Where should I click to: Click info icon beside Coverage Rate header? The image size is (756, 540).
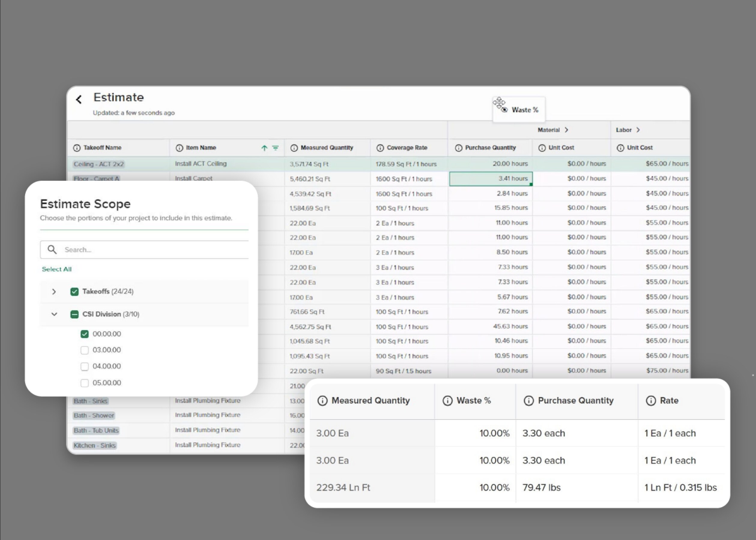click(x=380, y=148)
